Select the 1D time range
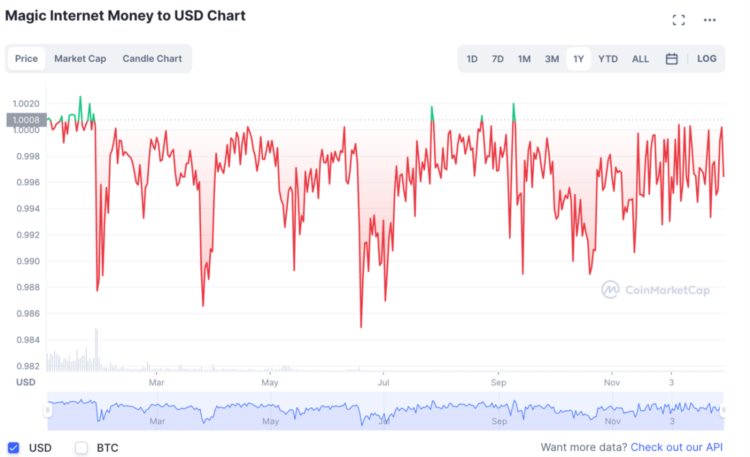The width and height of the screenshot is (750, 457). 472,59
